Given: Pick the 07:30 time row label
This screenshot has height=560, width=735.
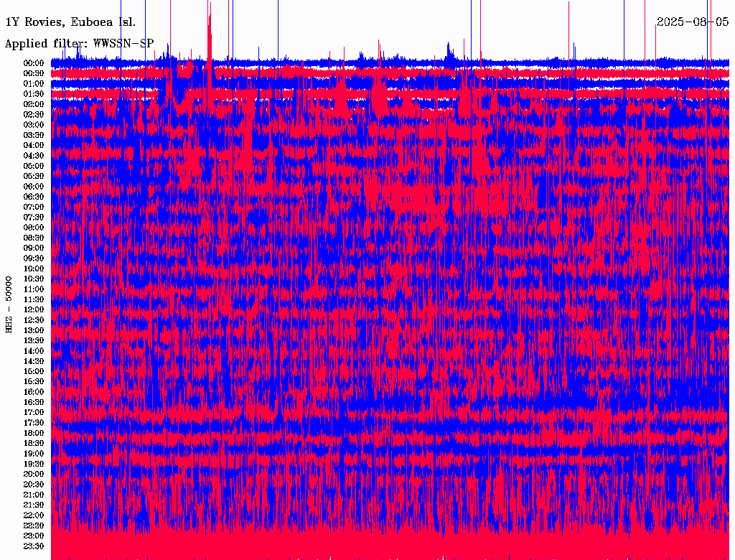Looking at the screenshot, I should (33, 218).
